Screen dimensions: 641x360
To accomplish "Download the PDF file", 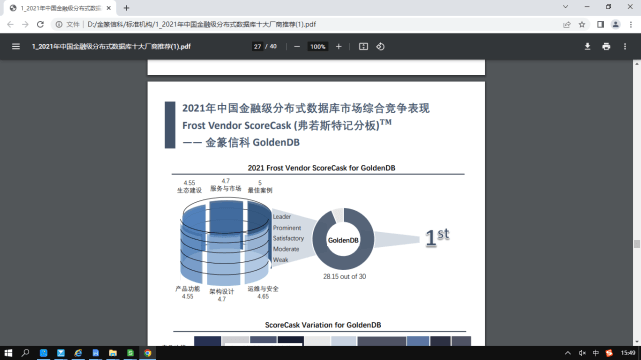I will tap(587, 47).
